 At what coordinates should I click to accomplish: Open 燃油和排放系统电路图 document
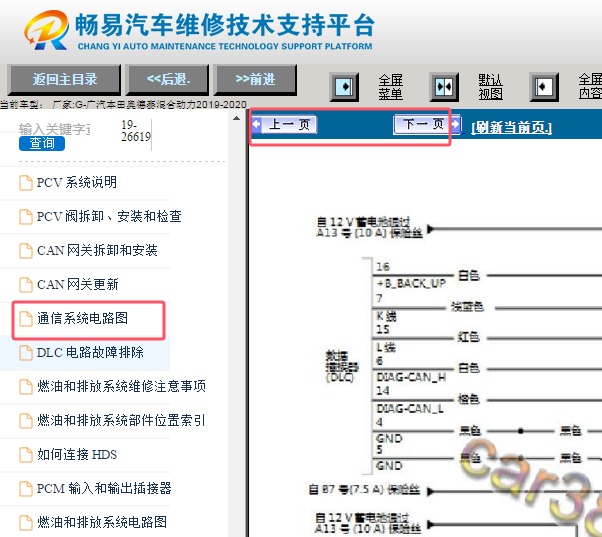[x=102, y=522]
